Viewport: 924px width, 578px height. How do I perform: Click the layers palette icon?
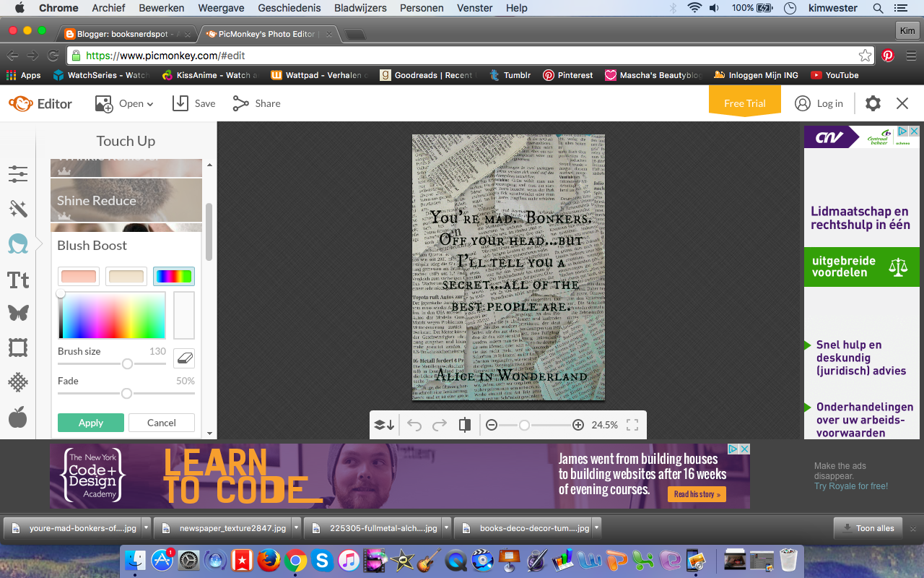click(383, 425)
